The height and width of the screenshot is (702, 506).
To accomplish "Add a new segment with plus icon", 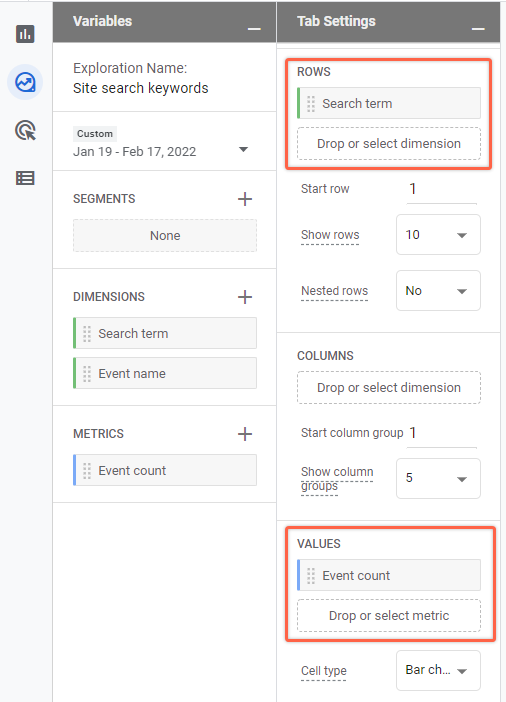I will tap(244, 199).
